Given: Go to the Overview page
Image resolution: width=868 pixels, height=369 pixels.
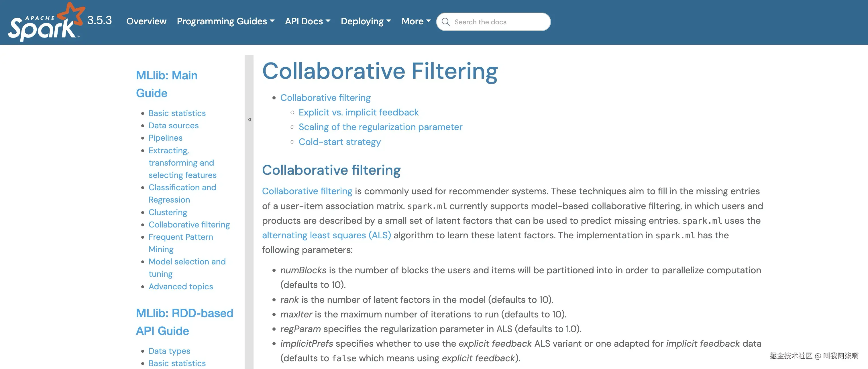Looking at the screenshot, I should point(146,21).
